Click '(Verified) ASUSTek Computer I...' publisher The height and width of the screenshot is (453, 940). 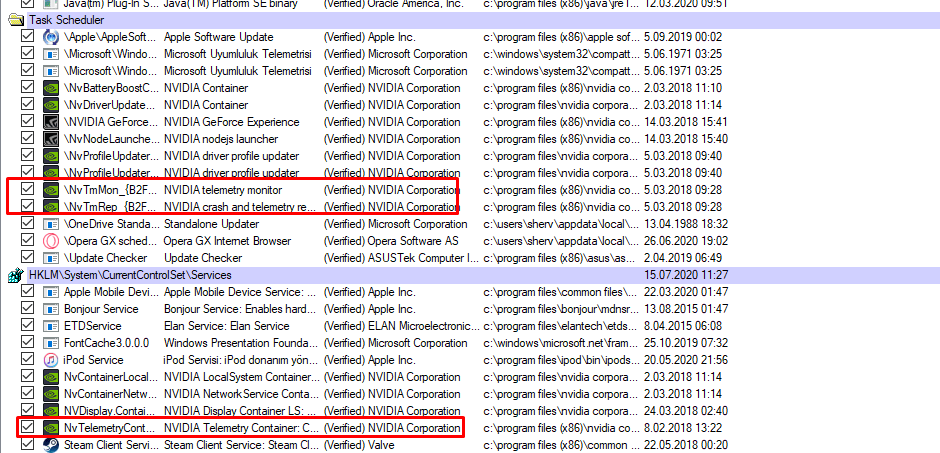400,258
